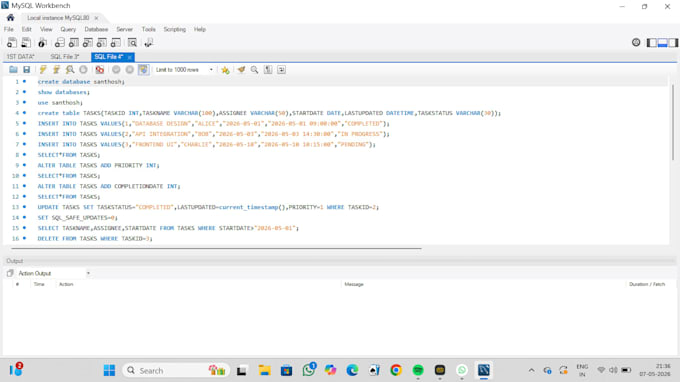This screenshot has width=680, height=382.
Task: Open the View menu
Action: coord(46,29)
